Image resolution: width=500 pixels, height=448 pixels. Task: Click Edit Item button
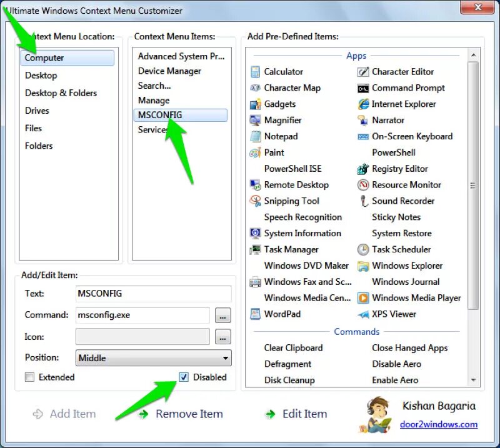[296, 414]
